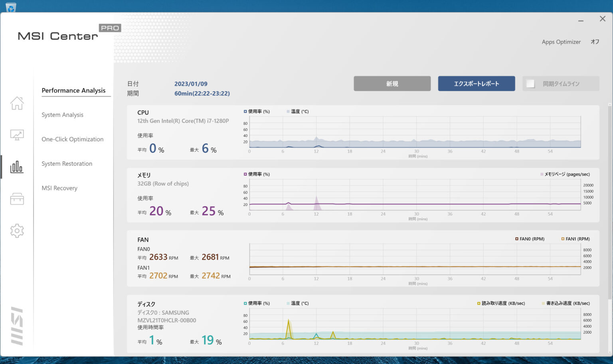The width and height of the screenshot is (613, 364).
Task: Select the bar chart analysis sidebar icon
Action: tap(17, 167)
